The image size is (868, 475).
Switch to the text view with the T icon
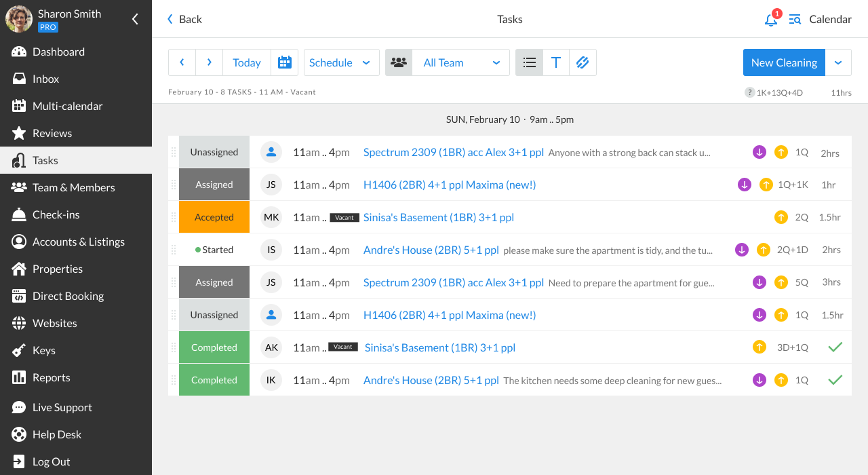point(556,62)
